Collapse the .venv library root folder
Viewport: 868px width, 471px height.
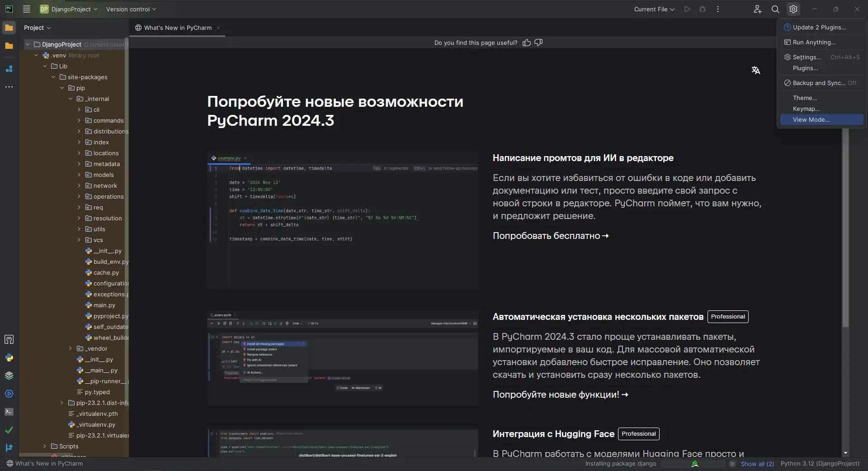click(36, 55)
